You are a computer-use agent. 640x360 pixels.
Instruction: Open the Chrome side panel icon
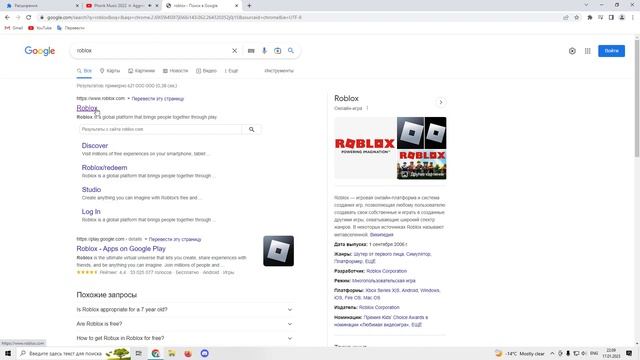click(x=611, y=18)
